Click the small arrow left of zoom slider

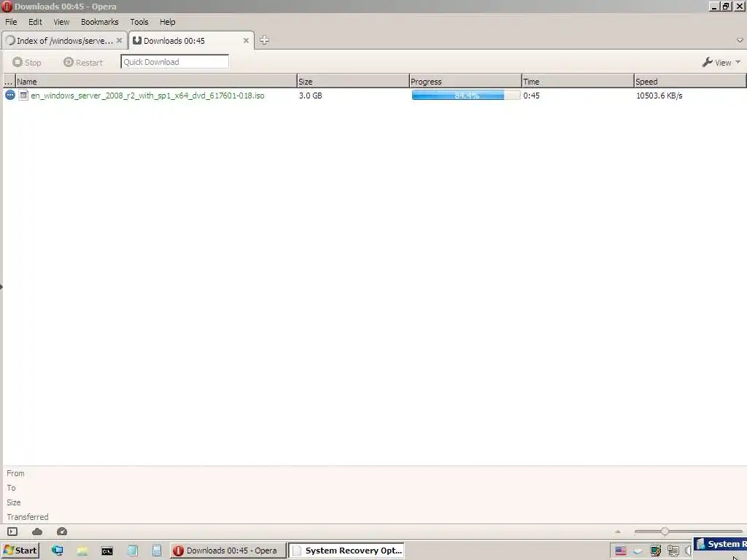(x=618, y=532)
